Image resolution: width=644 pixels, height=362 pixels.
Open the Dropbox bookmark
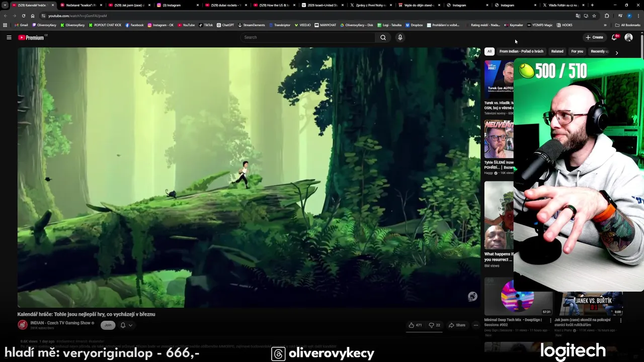(x=414, y=25)
